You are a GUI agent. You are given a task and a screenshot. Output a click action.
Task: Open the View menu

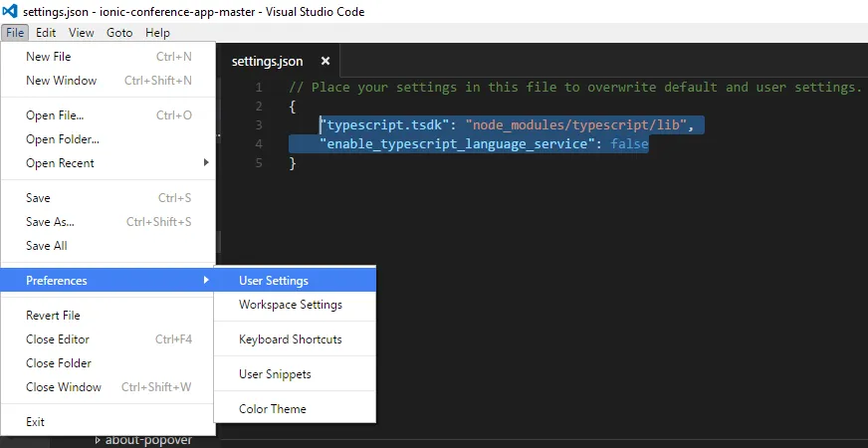(x=81, y=33)
